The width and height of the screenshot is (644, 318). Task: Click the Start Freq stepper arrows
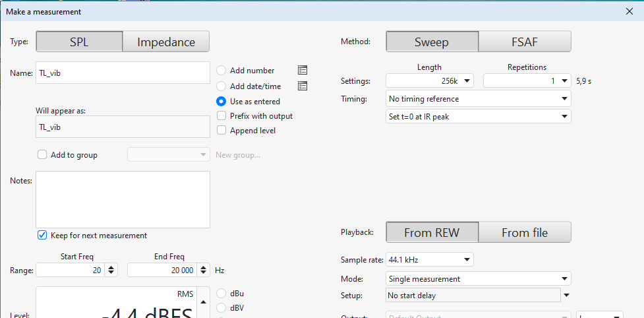[x=111, y=270]
